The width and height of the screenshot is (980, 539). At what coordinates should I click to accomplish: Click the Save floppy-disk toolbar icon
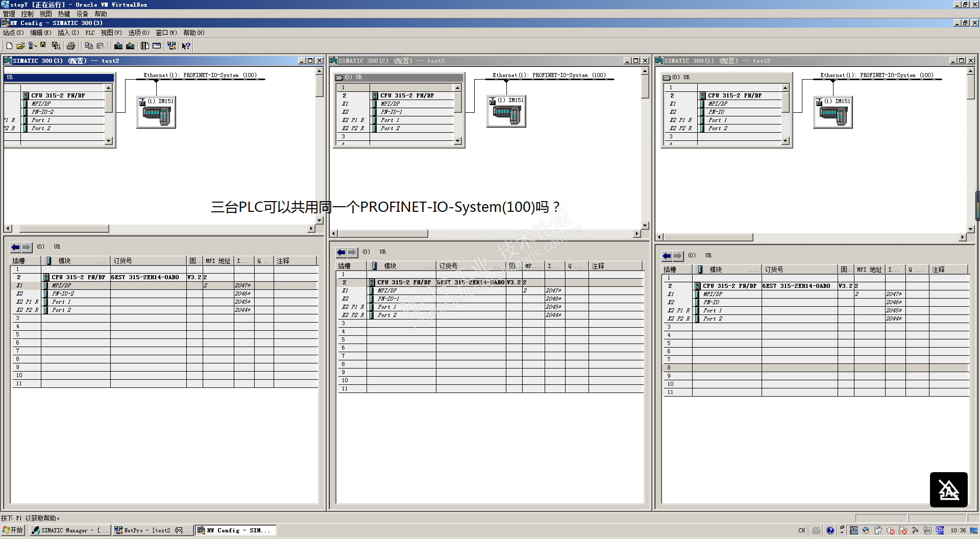pos(43,46)
